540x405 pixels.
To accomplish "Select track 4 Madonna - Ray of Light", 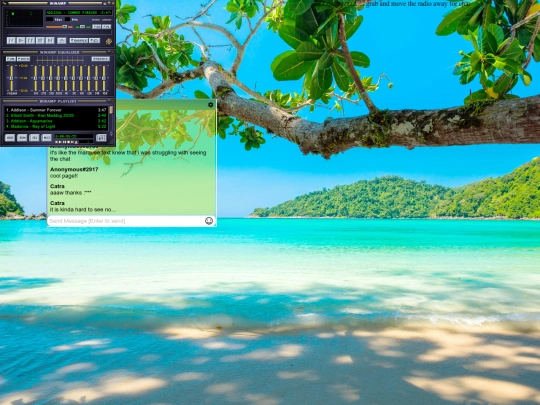I will [x=56, y=126].
